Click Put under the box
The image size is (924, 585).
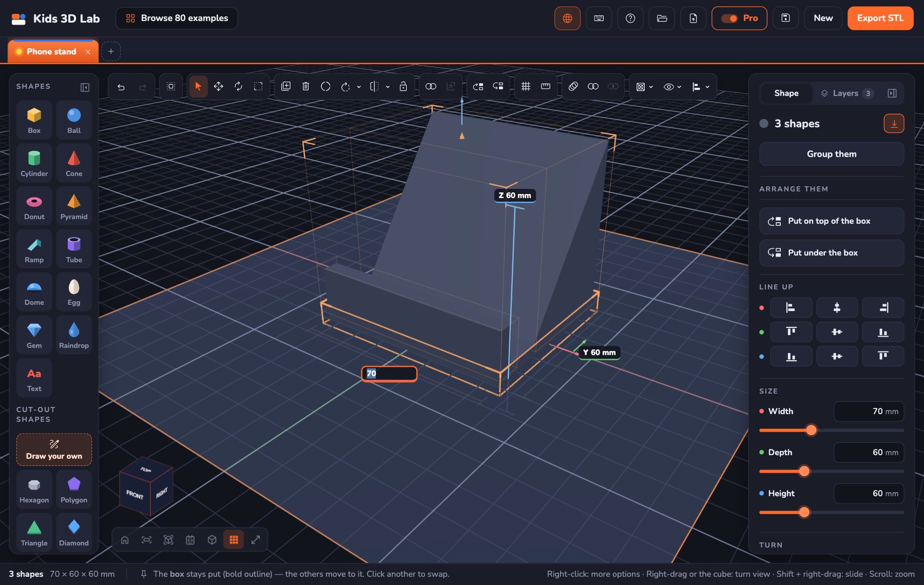point(832,253)
